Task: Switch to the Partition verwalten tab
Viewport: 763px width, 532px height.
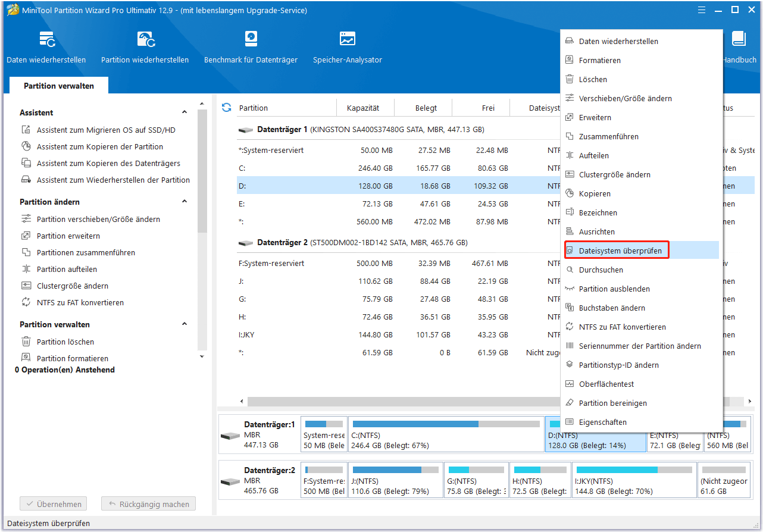Action: pos(59,86)
